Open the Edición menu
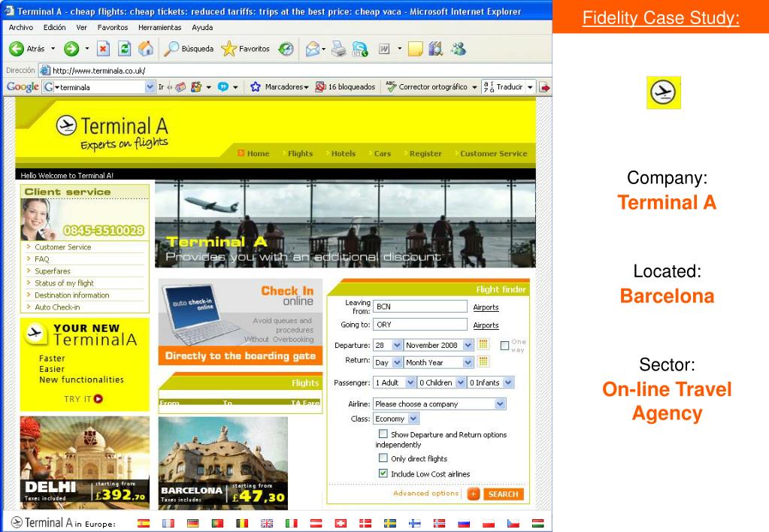This screenshot has width=769, height=532. pyautogui.click(x=54, y=28)
